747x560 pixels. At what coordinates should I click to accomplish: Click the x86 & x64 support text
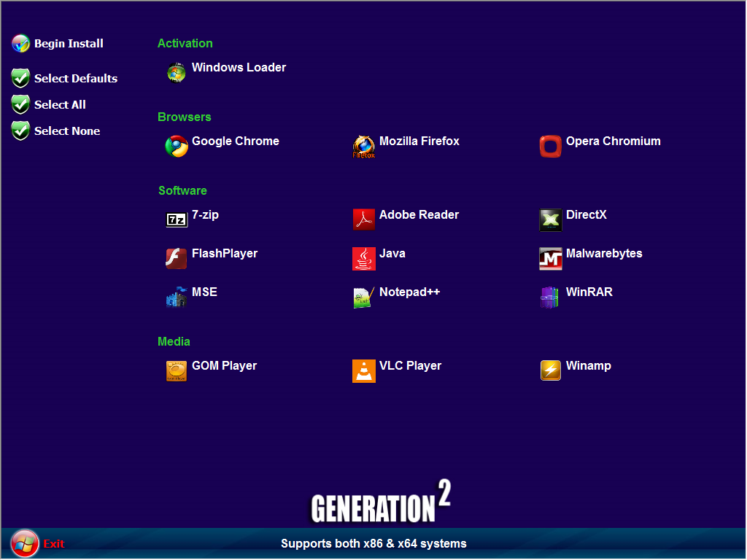coord(373,543)
